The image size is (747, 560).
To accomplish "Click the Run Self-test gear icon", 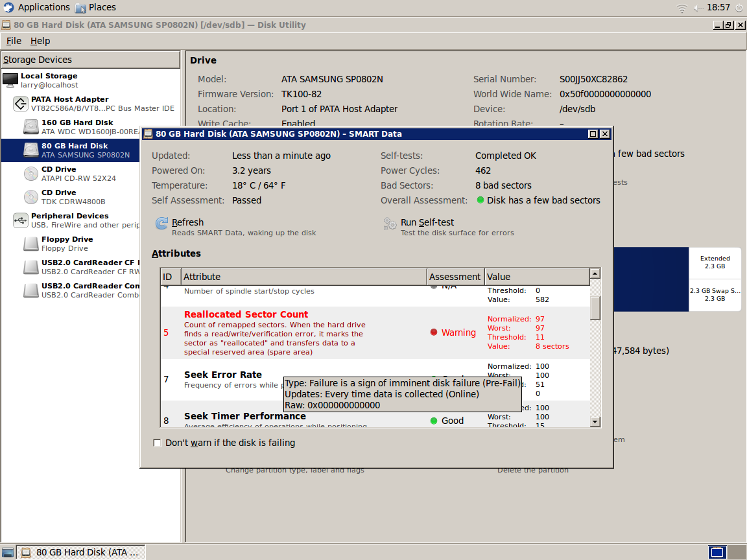I will click(390, 224).
